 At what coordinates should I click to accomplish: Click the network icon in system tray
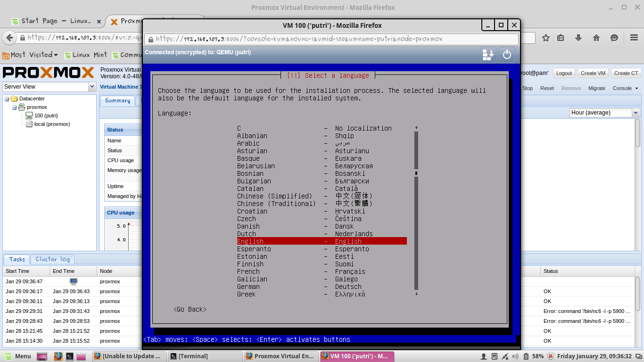tap(505, 356)
